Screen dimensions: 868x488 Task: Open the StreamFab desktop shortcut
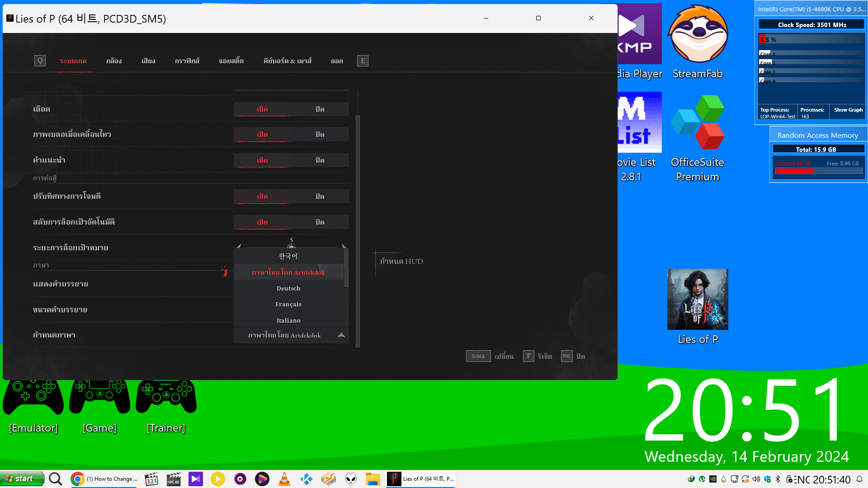click(698, 42)
